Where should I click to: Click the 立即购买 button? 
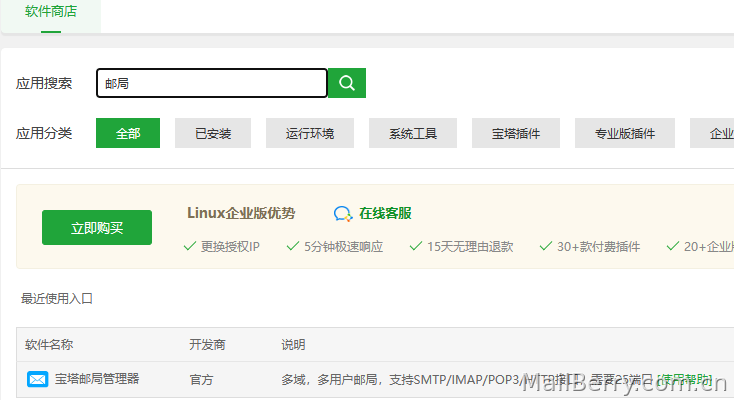pyautogui.click(x=97, y=228)
